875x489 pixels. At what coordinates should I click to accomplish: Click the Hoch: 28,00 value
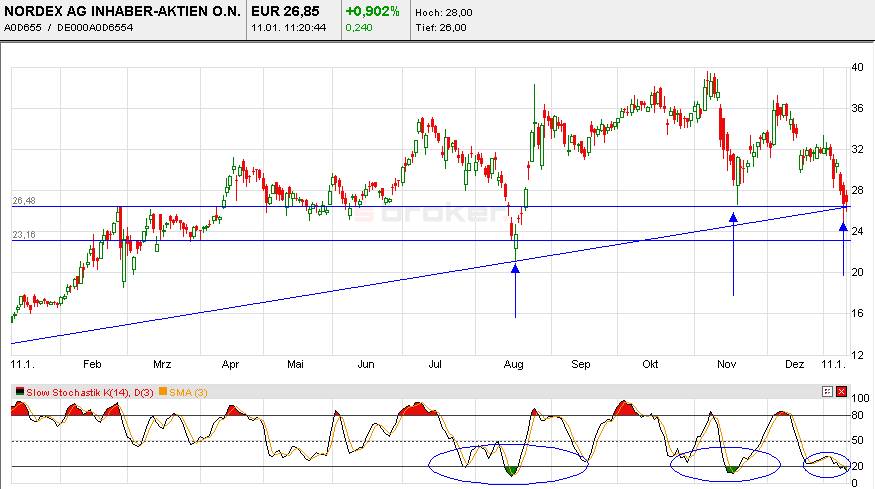coord(444,12)
